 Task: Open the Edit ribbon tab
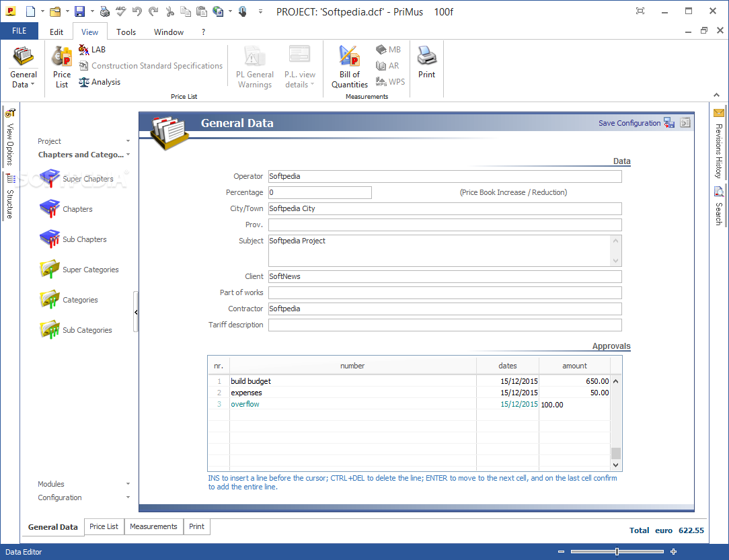point(56,32)
